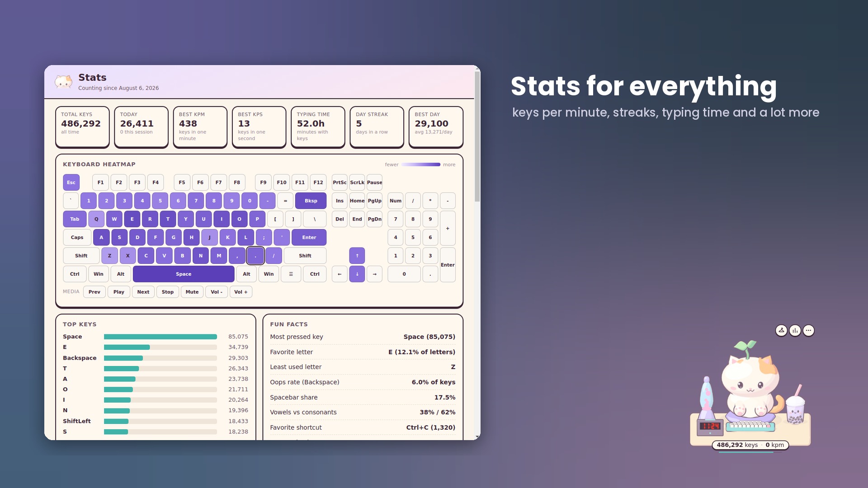
Task: Click the Space bar on the heatmap
Action: [184, 274]
